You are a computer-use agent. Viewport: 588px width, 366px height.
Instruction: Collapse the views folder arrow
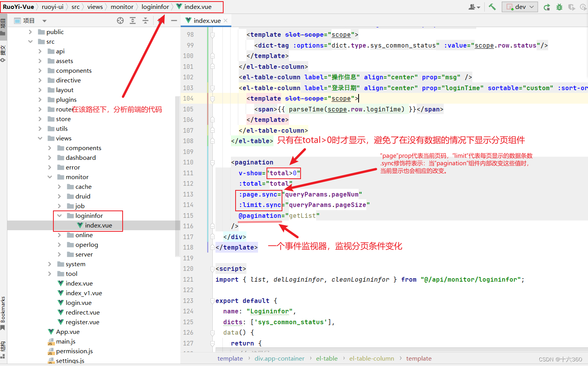point(40,138)
